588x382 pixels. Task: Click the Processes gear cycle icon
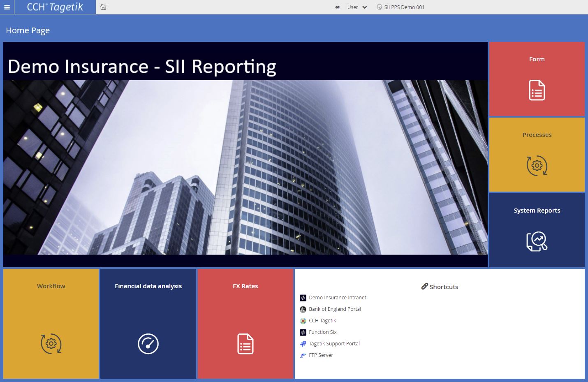pyautogui.click(x=537, y=166)
